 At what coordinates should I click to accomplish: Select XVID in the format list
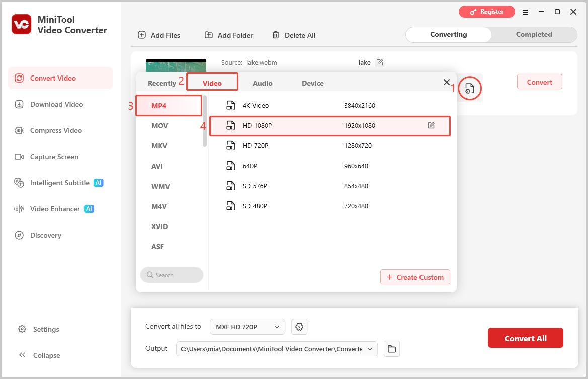coord(160,226)
